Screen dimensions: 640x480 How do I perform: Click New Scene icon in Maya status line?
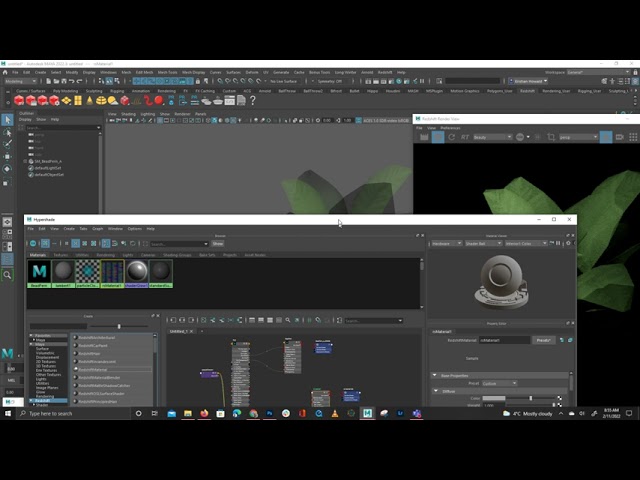[48, 81]
